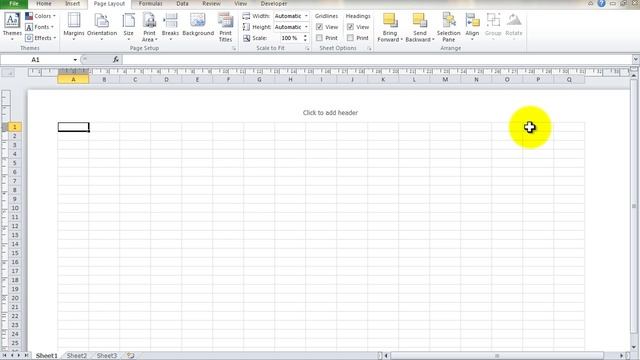
Task: Choose a sheet Background image
Action: (198, 24)
